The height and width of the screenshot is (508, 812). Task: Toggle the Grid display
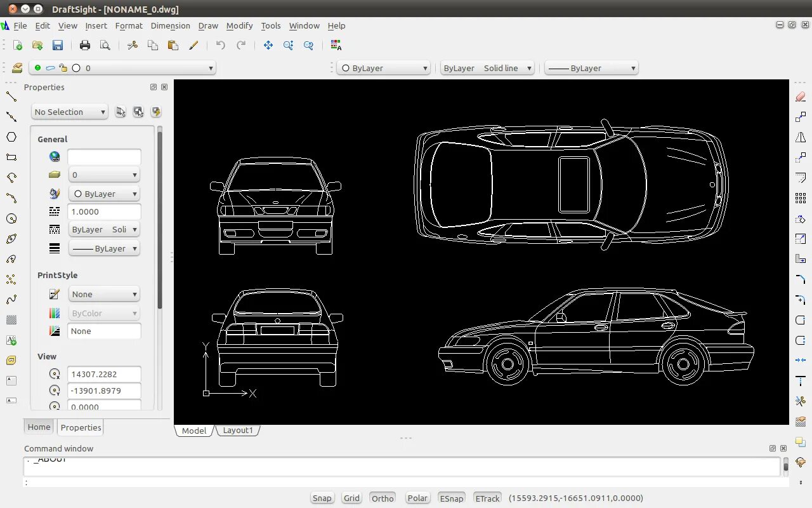351,498
